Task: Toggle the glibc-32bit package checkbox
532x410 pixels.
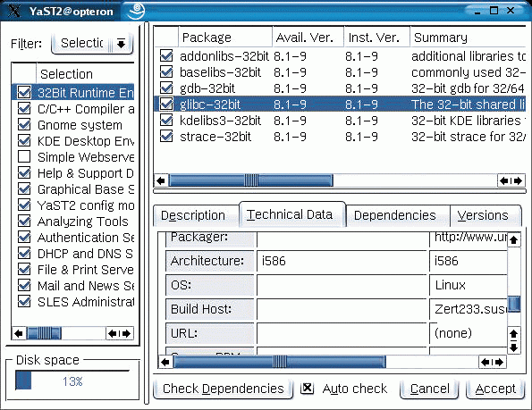Action: 166,104
